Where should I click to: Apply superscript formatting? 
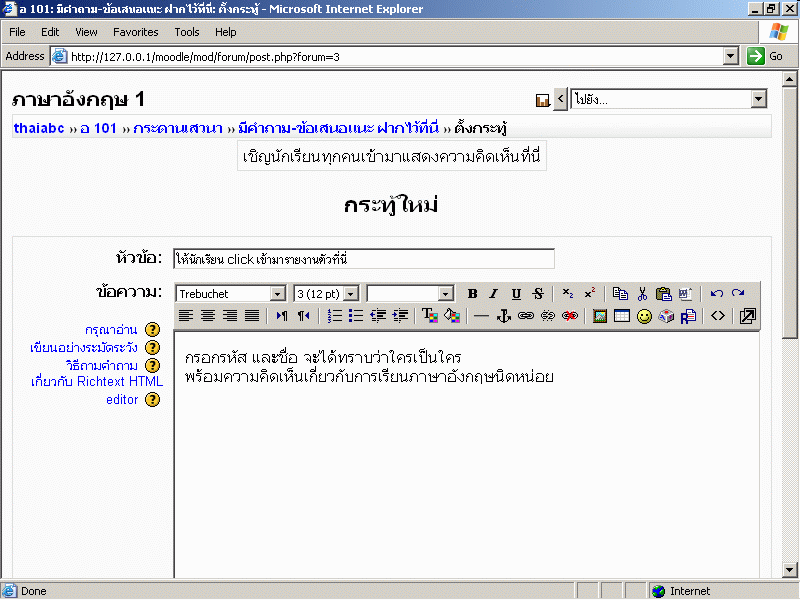tap(590, 294)
